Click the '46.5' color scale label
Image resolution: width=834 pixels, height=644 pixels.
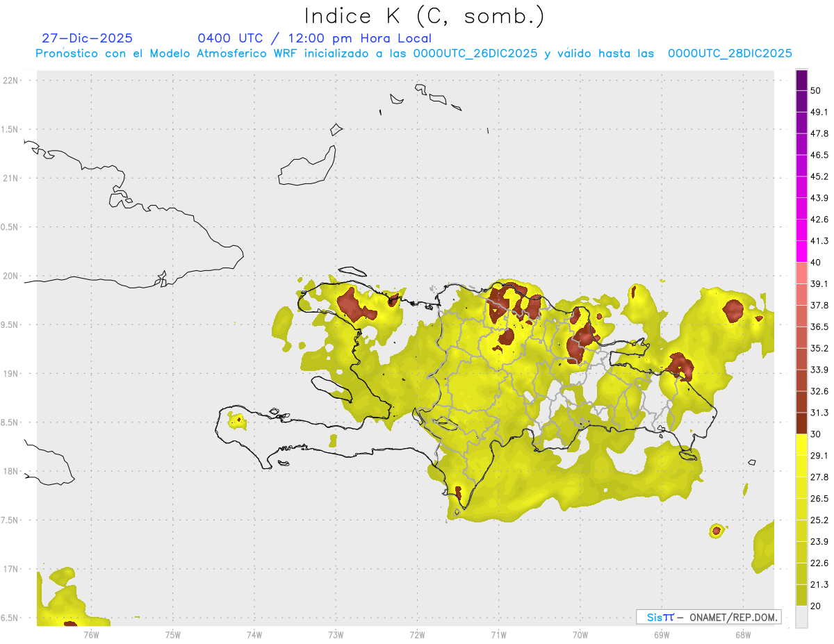(819, 155)
